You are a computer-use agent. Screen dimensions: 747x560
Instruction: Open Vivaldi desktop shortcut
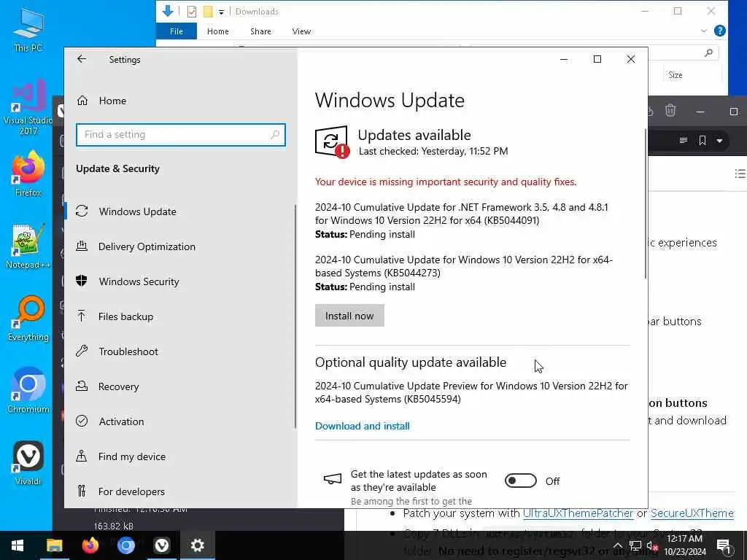(28, 463)
